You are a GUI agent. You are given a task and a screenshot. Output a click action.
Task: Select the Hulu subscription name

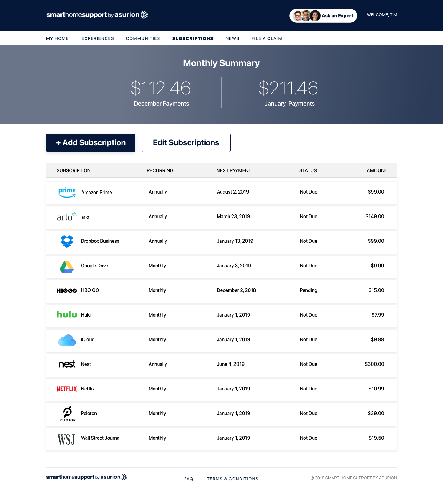coord(86,315)
